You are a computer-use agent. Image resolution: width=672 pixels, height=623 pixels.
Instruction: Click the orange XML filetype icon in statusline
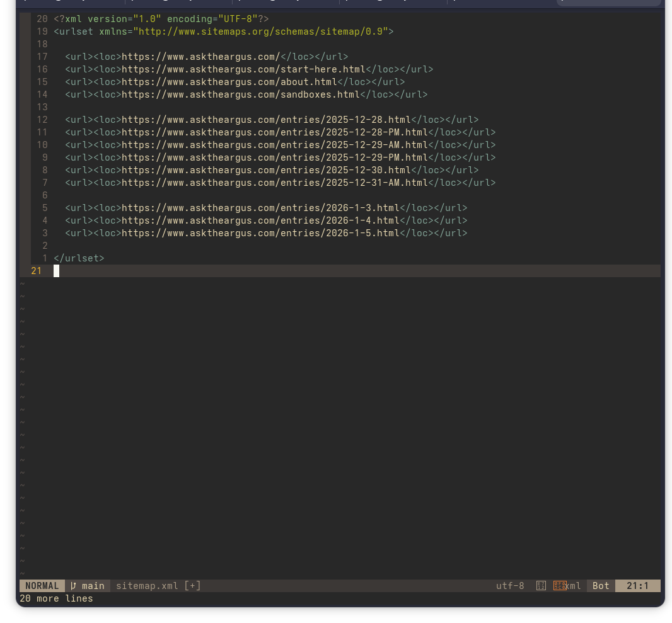tap(560, 586)
